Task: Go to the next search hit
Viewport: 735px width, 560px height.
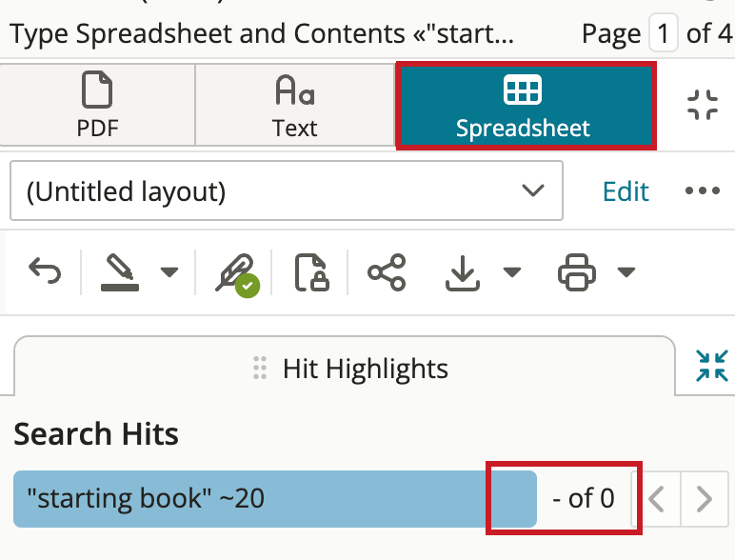Action: tap(705, 499)
